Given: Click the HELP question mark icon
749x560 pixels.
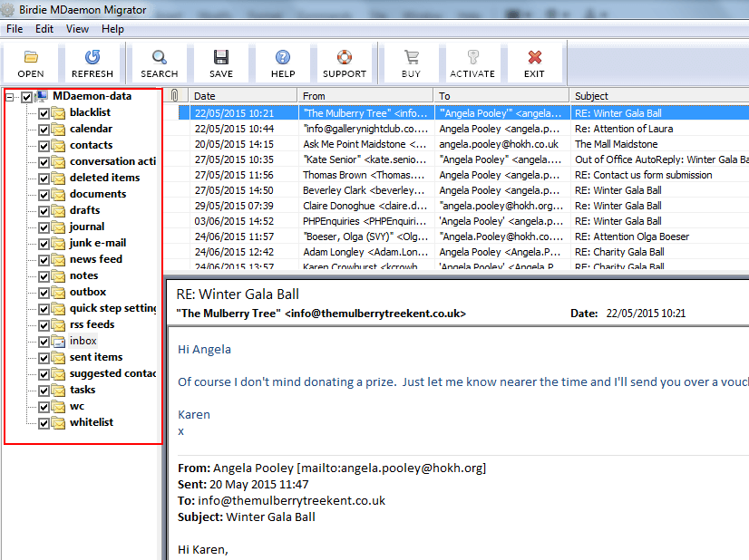Looking at the screenshot, I should click(x=283, y=57).
